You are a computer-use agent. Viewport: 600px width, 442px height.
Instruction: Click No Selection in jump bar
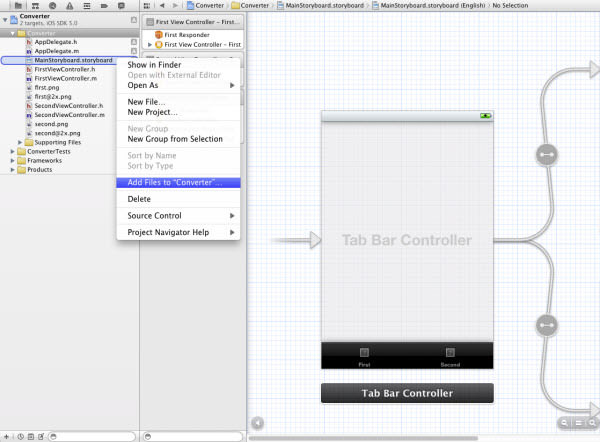point(510,5)
